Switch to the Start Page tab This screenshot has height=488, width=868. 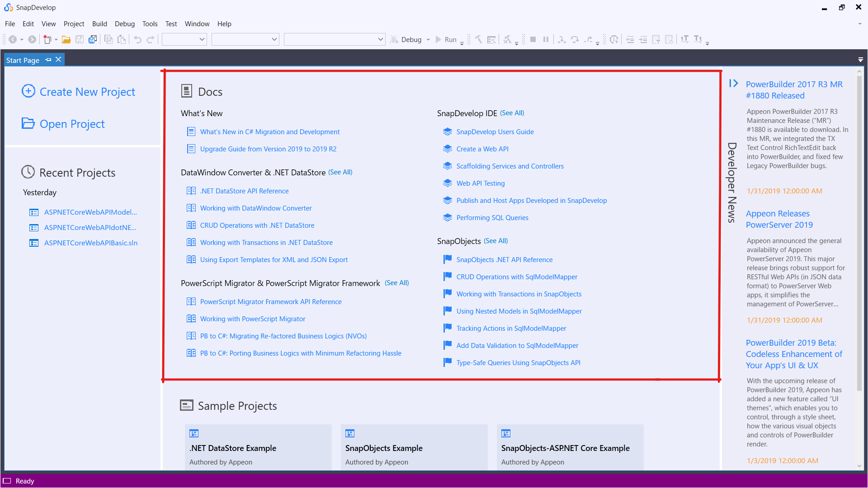(23, 60)
